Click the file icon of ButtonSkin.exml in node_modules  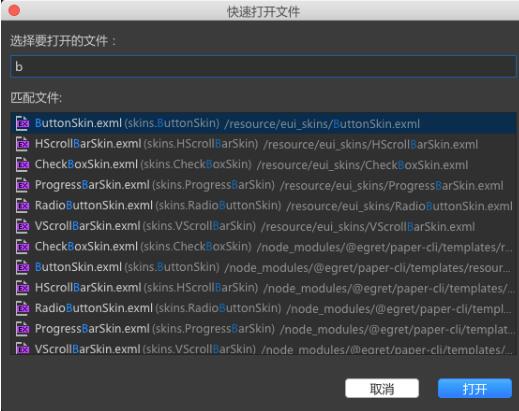[23, 267]
